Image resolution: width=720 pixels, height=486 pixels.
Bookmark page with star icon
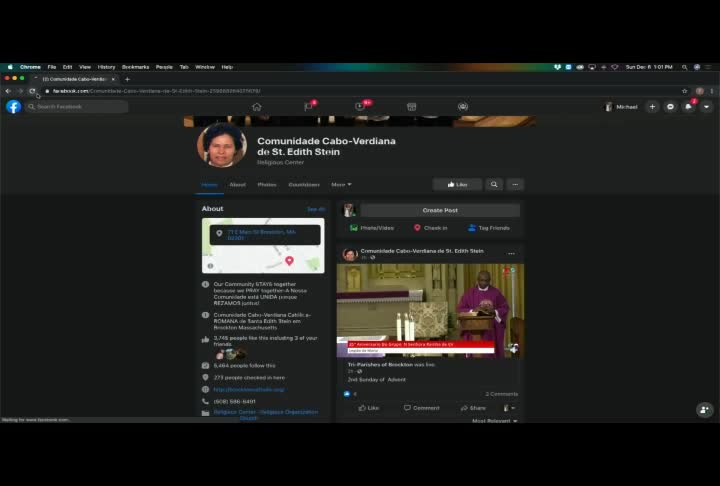(685, 91)
